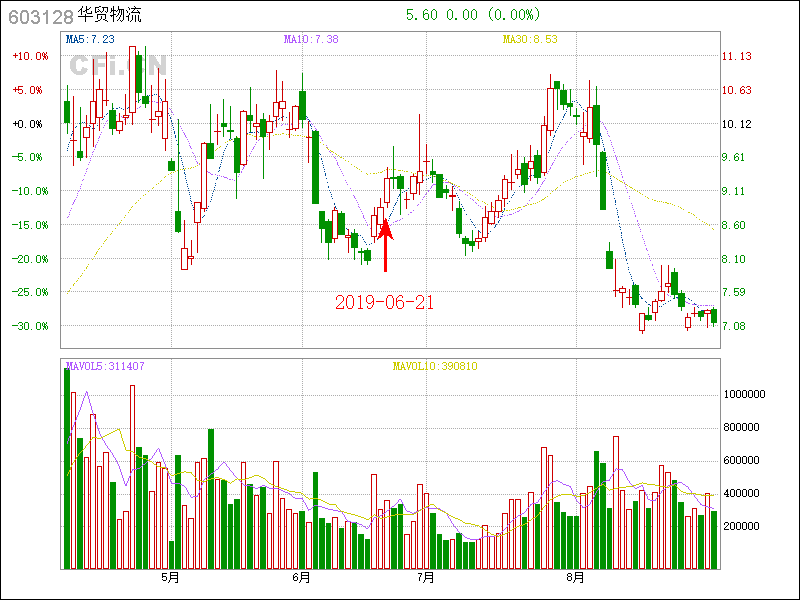Screen dimensions: 800x600
Task: Click the +10.0% percentage axis label
Action: pos(29,56)
